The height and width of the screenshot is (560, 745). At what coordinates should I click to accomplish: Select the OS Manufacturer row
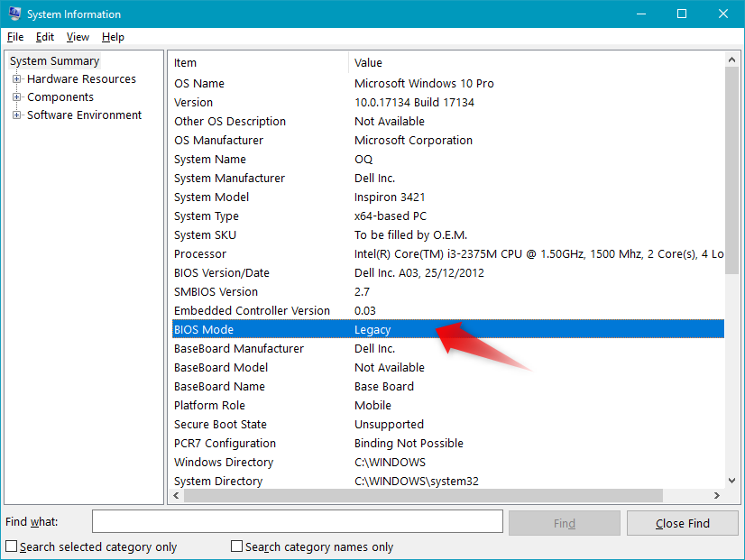[x=448, y=140]
